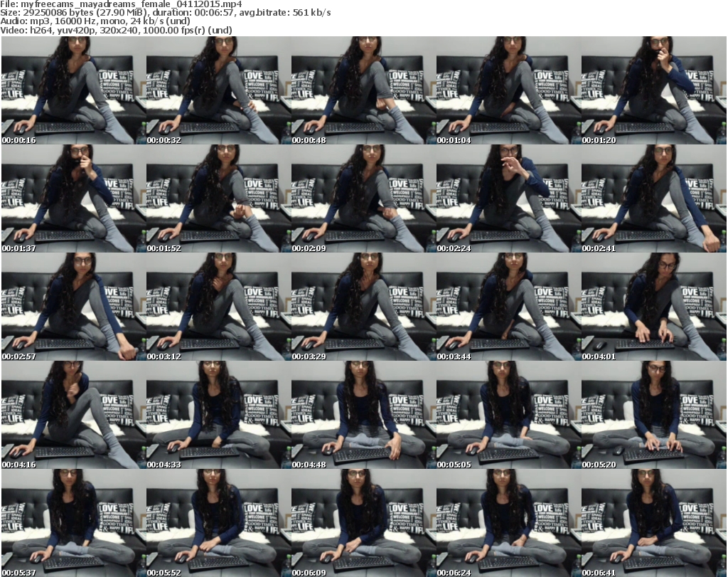Screen dimensions: 728x577
Task: Click the frame marked 00:02:24
Action: pos(509,198)
